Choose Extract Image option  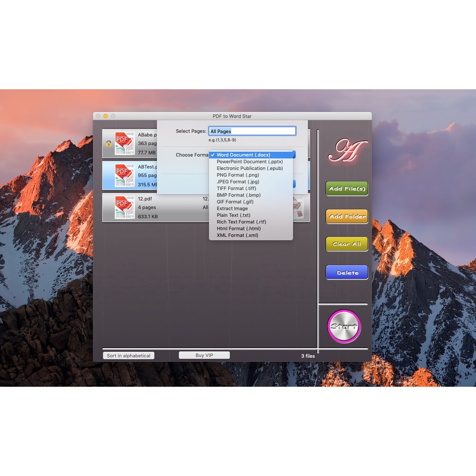(x=251, y=208)
